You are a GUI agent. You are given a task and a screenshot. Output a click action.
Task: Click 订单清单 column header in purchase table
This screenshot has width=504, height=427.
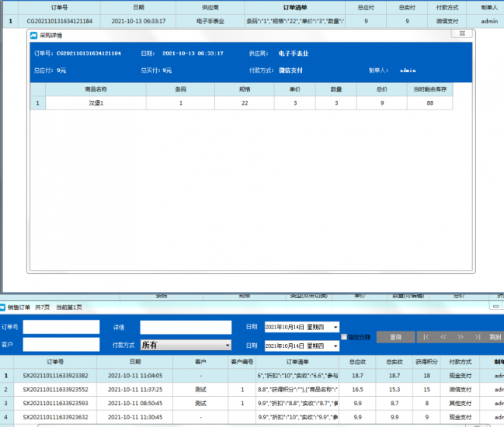click(299, 7)
